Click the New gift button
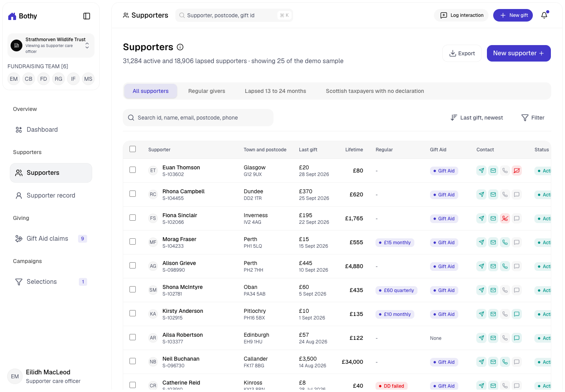This screenshot has width=565, height=392. tap(513, 15)
